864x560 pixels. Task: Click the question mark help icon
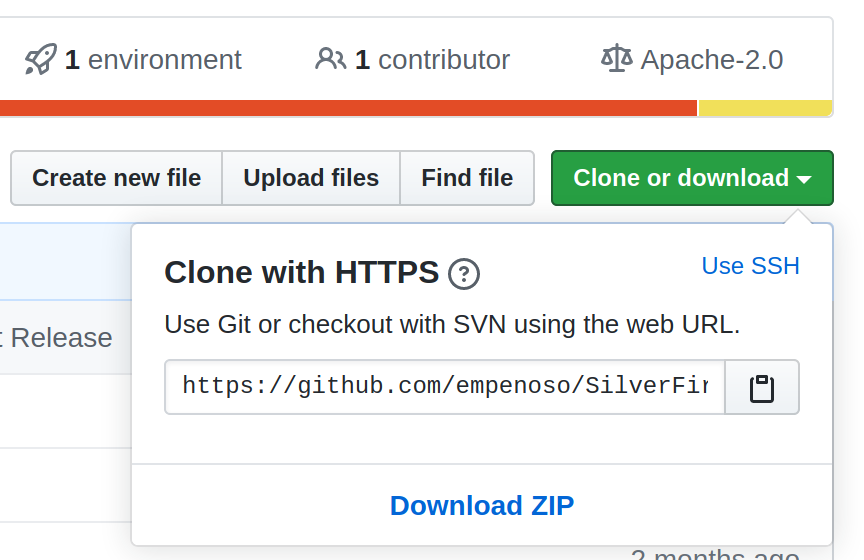point(464,273)
